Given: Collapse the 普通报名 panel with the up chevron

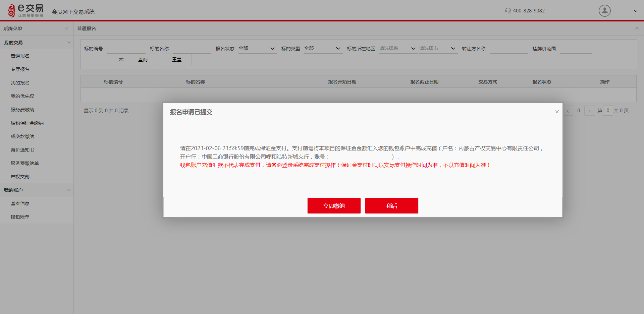Looking at the screenshot, I should 637,28.
